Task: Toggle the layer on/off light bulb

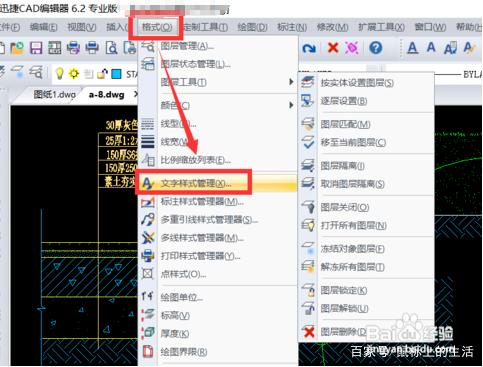Action: click(59, 73)
